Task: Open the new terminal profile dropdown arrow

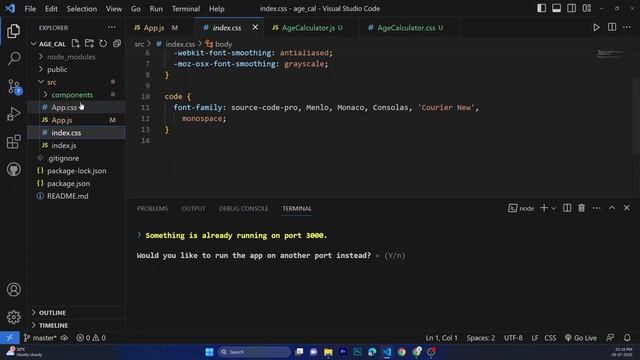Action: (x=554, y=208)
